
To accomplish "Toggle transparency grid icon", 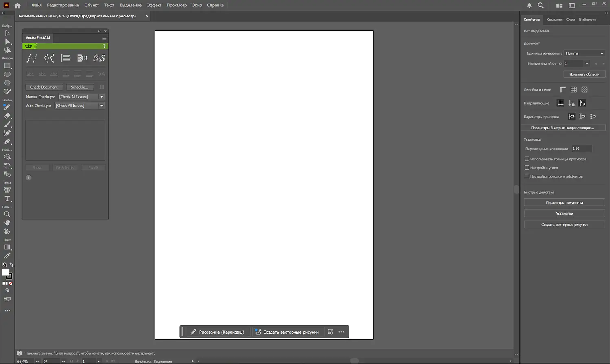I will point(584,89).
